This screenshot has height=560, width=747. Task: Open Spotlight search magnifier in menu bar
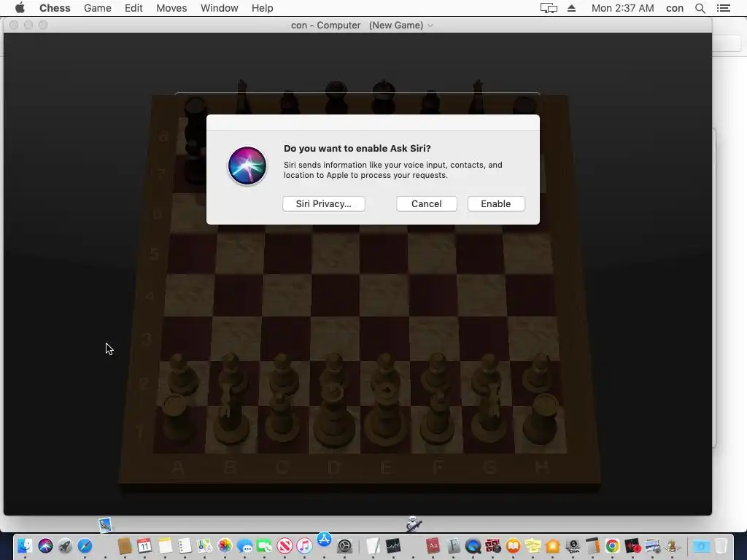tap(700, 8)
